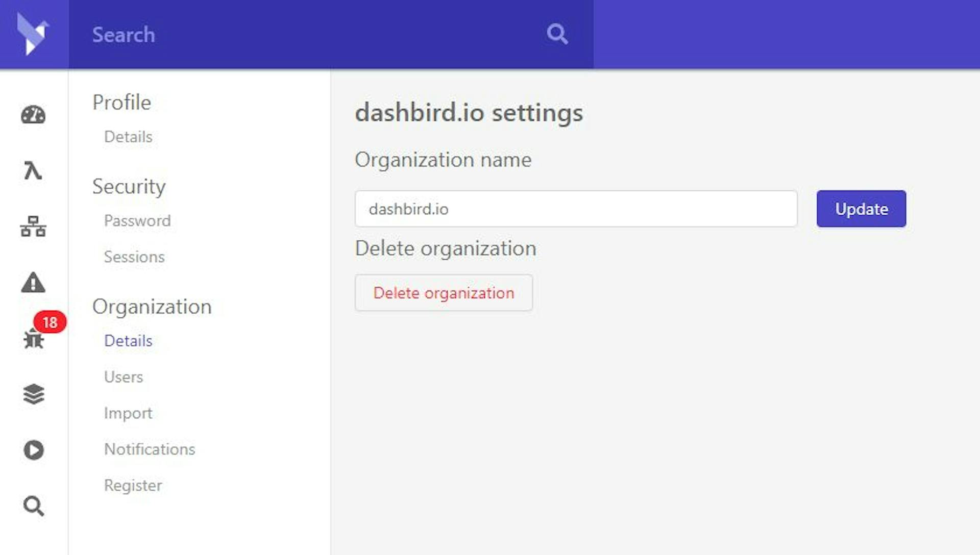Open the bug errors icon
Viewport: 980px width, 555px height.
34,339
